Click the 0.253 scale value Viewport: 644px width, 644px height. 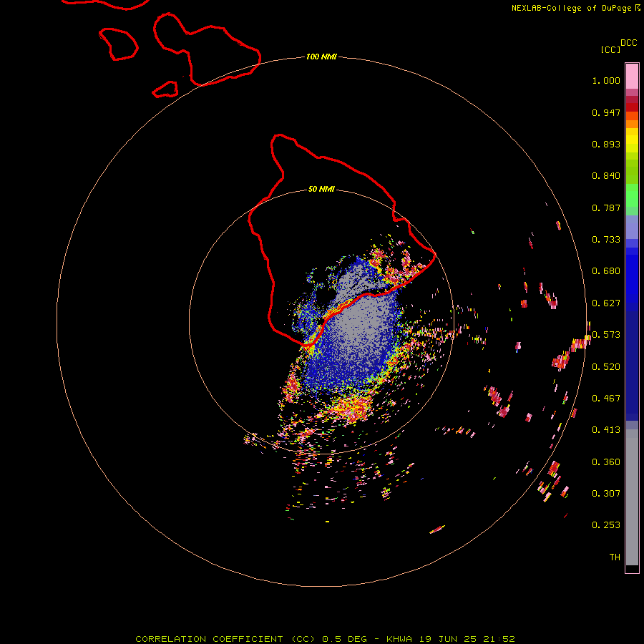606,525
